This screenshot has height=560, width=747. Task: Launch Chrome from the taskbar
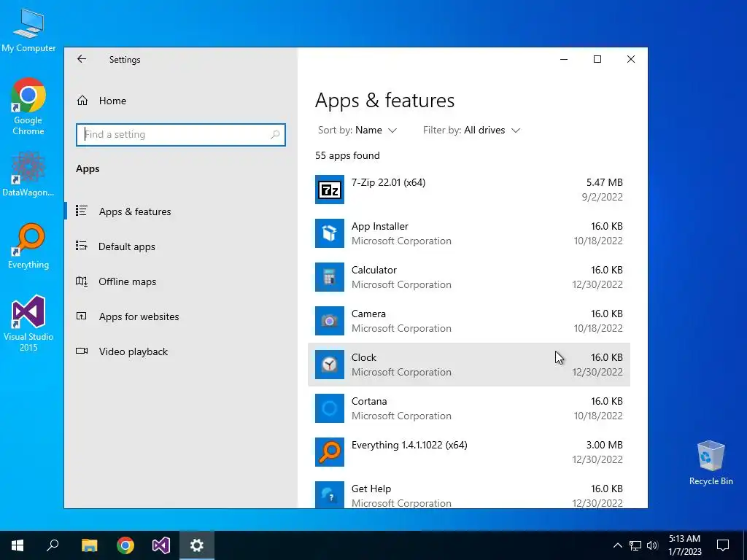tap(125, 545)
